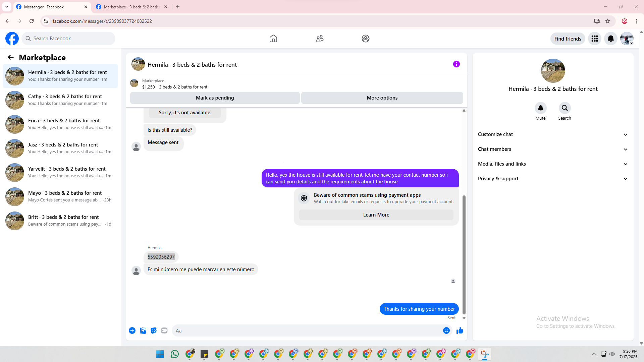Click the browser address bar URL
Screen dimensions: 644x362
102,21
